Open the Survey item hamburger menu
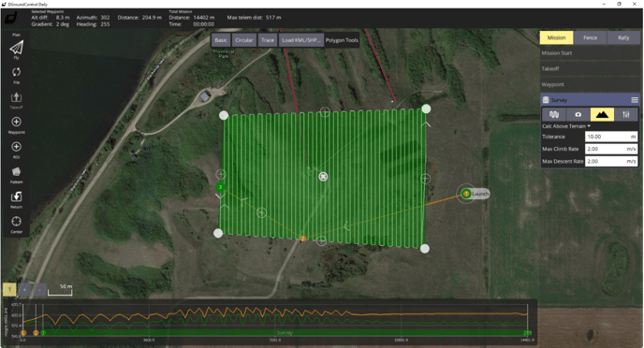Viewport: 644px width, 348px height. (635, 100)
